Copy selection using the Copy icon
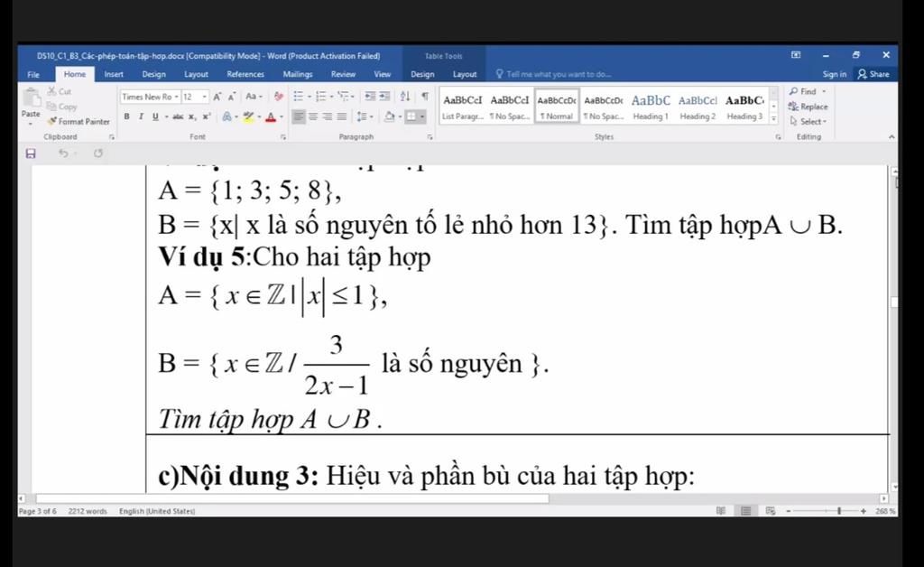Screen dimensions: 924x567 coord(62,107)
